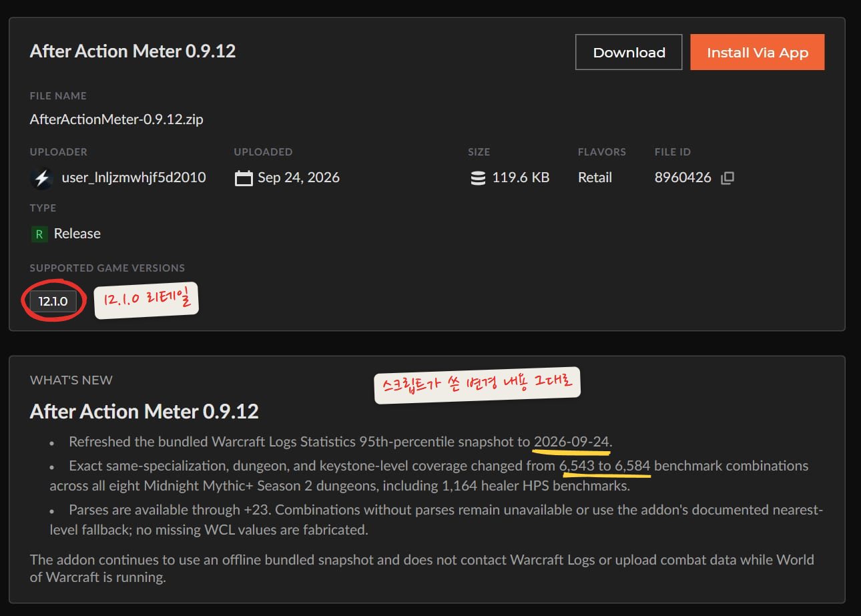
Task: Click the file card title After Action Meter 0.9.12
Action: pyautogui.click(x=133, y=51)
